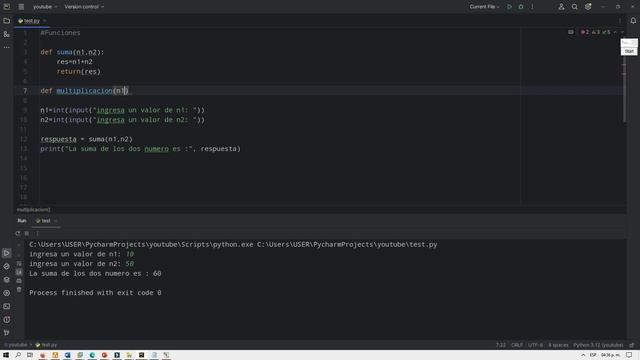The image size is (640, 360).
Task: Open Windows Task View
Action: 30,355
